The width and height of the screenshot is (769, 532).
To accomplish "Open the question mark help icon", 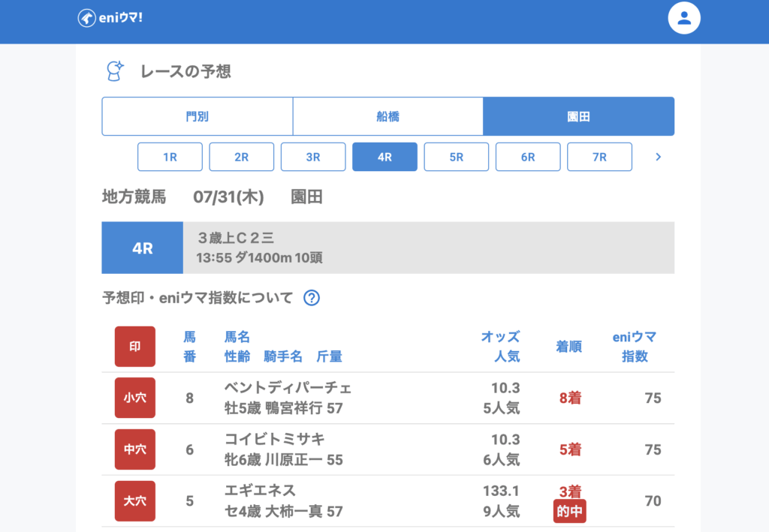I will click(x=312, y=298).
